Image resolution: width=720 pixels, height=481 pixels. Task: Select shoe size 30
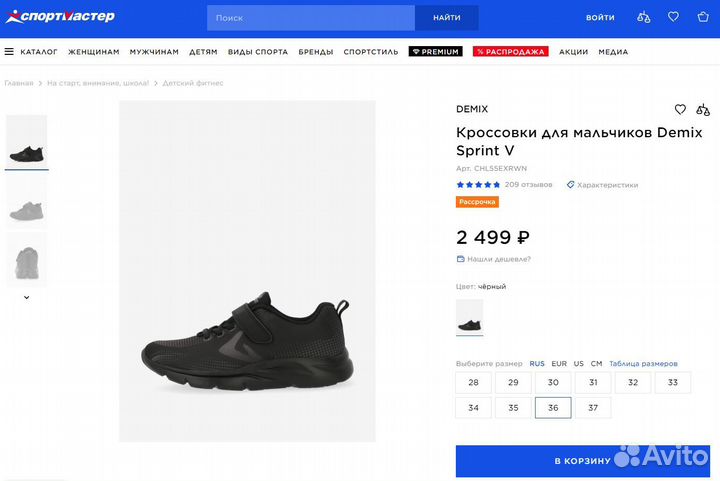pos(553,382)
